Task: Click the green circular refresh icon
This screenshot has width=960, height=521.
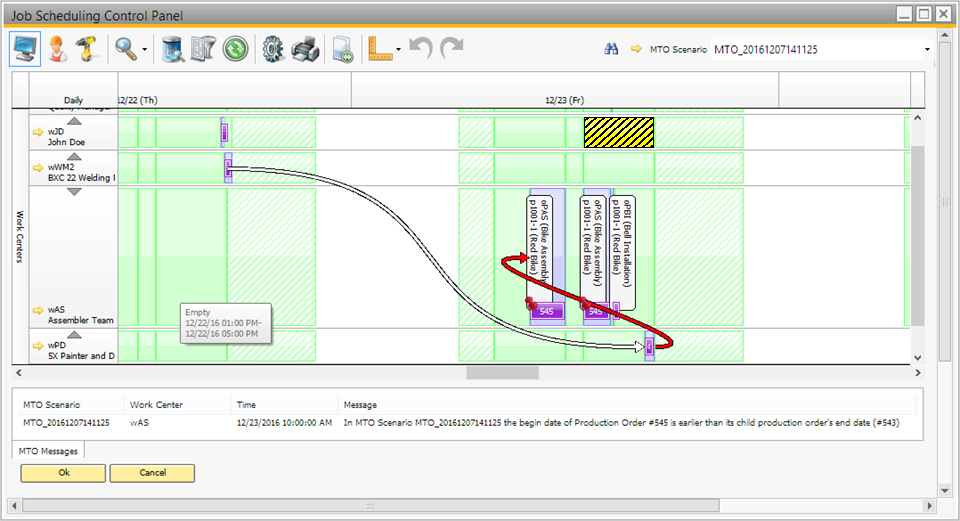Action: (236, 49)
